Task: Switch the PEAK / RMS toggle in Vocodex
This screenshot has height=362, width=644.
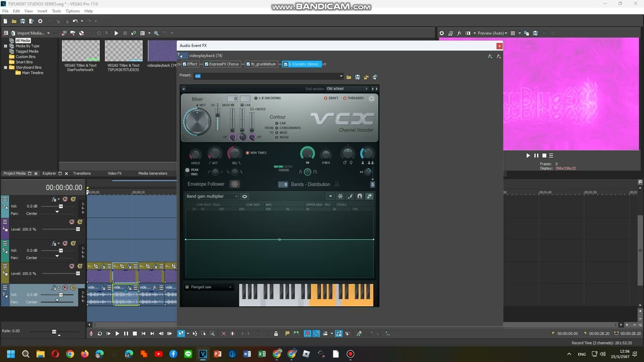Action: pos(187,171)
